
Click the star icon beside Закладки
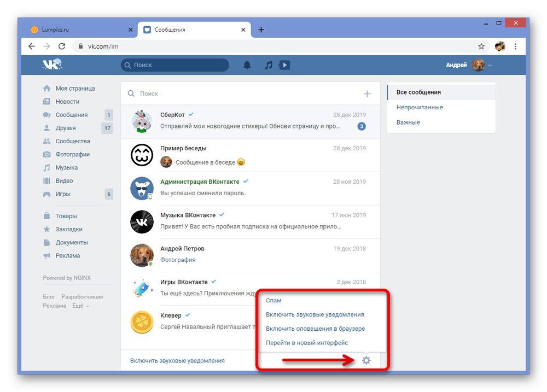pyautogui.click(x=46, y=229)
